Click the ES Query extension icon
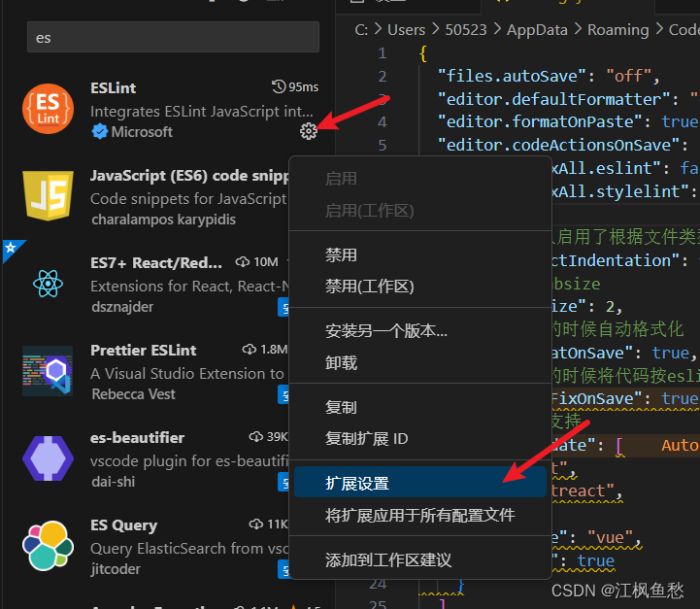Screen dimensions: 700x609 (x=48, y=546)
